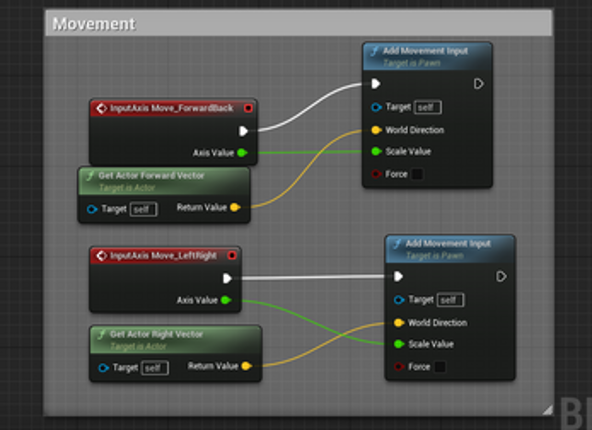592x430 pixels.
Task: Click the Scale Value pin on lower Add Movement Input
Action: point(399,344)
